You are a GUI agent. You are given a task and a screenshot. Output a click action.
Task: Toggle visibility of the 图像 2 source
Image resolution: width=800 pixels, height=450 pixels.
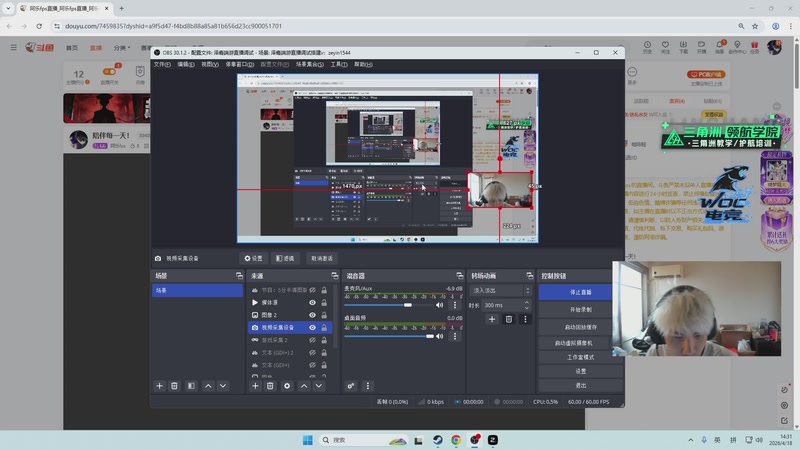click(312, 315)
